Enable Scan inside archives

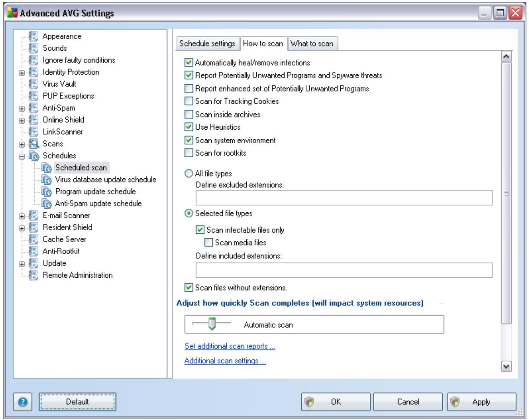188,115
